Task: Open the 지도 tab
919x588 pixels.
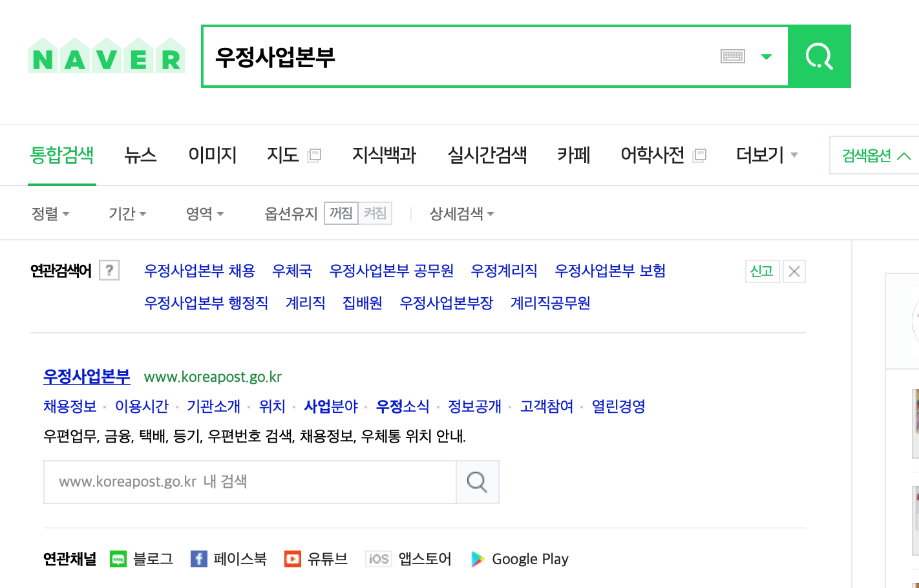Action: (282, 155)
